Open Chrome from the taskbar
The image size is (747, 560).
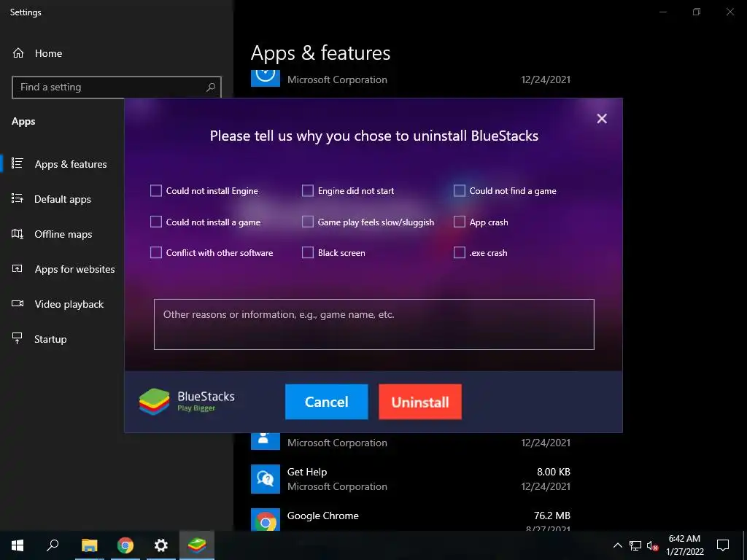(x=125, y=545)
